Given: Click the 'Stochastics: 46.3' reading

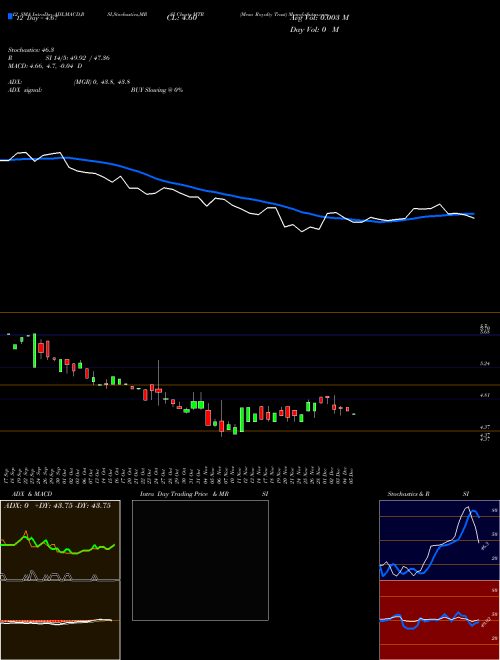Looking at the screenshot, I should coord(29,50).
